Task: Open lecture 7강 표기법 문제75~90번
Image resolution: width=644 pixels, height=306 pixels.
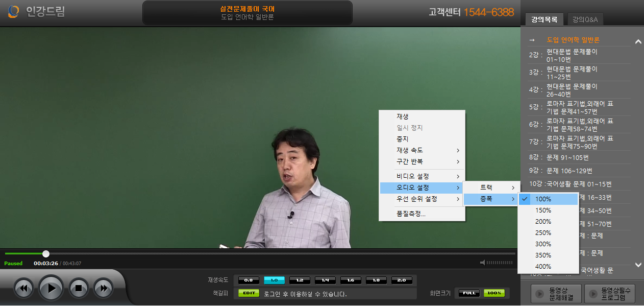Action: pos(579,142)
